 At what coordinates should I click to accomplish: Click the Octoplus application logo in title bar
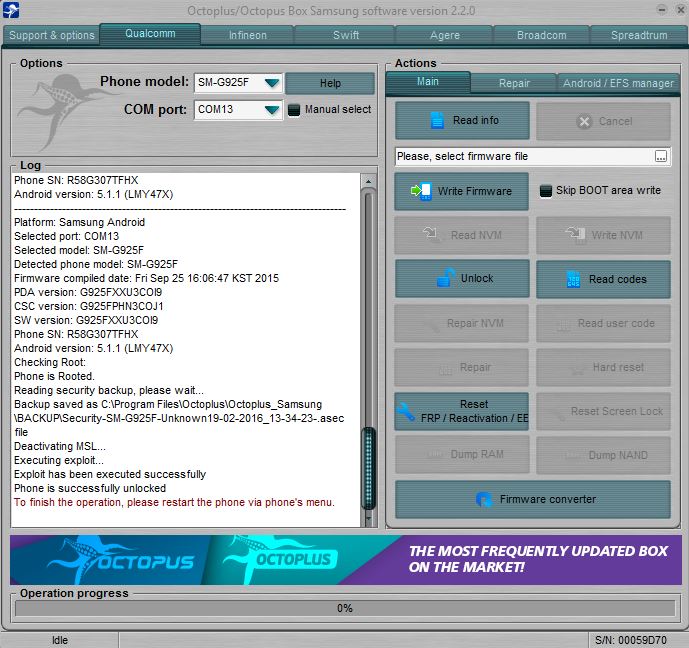pos(11,11)
